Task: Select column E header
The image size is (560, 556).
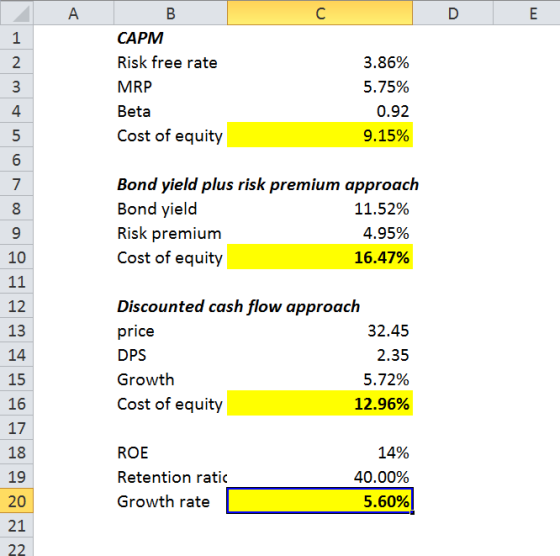Action: 527,13
